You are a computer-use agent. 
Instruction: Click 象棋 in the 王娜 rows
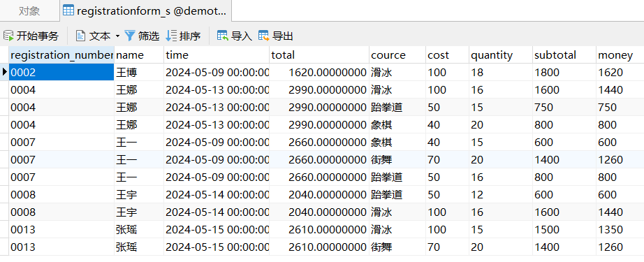pyautogui.click(x=397, y=124)
